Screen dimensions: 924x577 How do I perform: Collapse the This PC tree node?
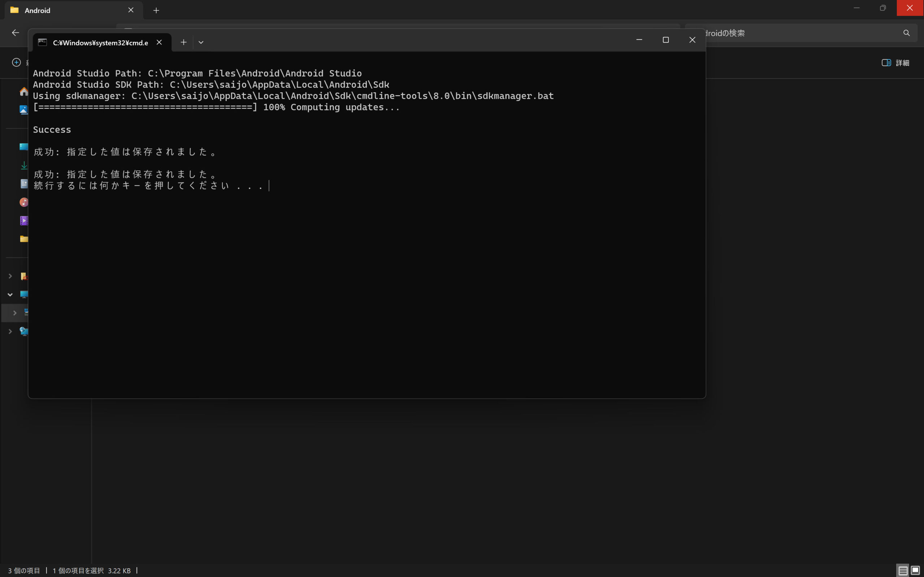(x=10, y=294)
